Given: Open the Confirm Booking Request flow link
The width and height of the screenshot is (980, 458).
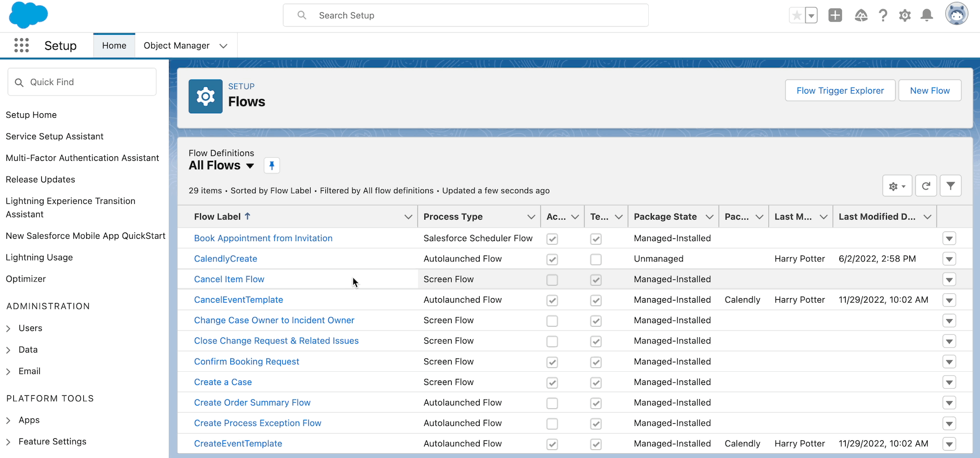Looking at the screenshot, I should click(x=246, y=361).
